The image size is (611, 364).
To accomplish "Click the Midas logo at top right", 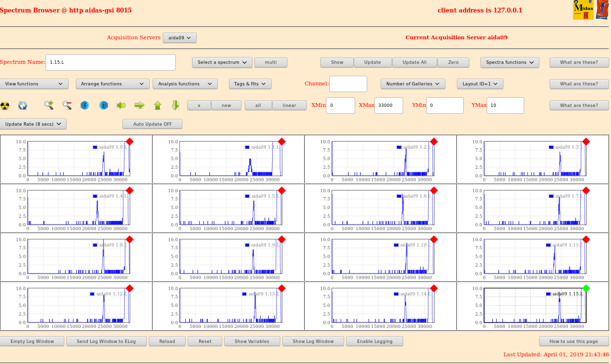I will click(x=583, y=10).
